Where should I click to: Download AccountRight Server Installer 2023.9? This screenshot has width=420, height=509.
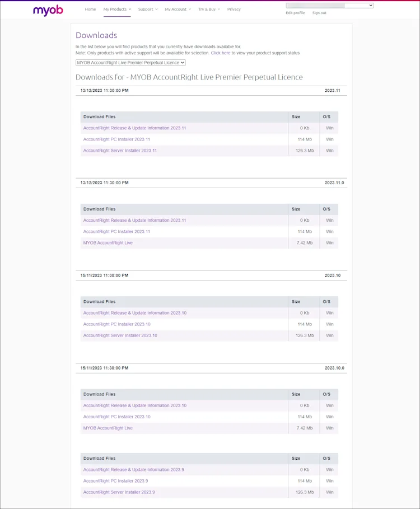[x=119, y=492]
